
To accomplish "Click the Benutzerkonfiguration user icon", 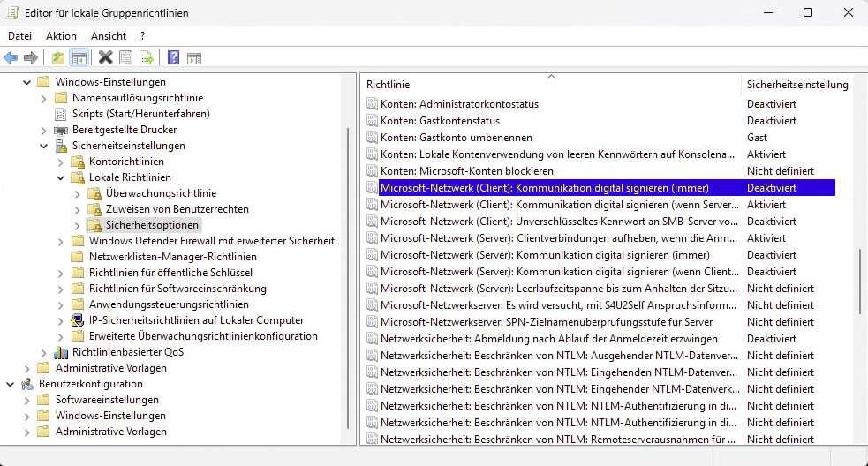I will click(26, 384).
